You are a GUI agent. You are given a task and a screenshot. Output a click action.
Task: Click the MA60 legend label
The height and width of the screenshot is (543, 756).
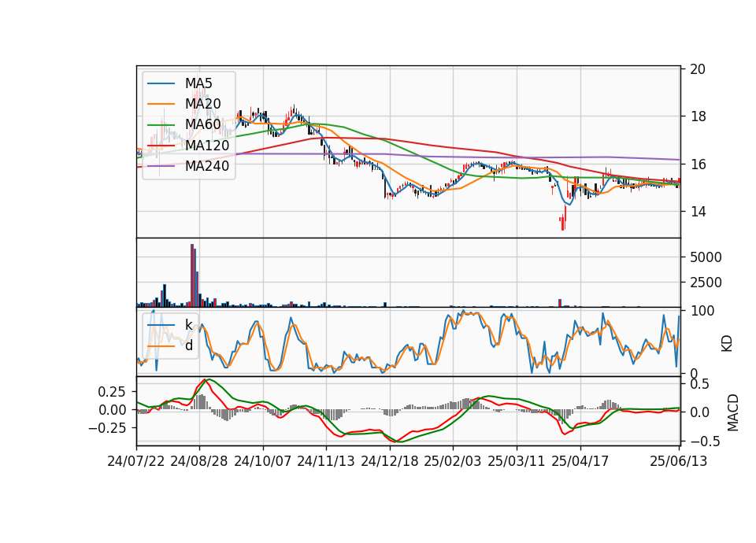coord(202,124)
